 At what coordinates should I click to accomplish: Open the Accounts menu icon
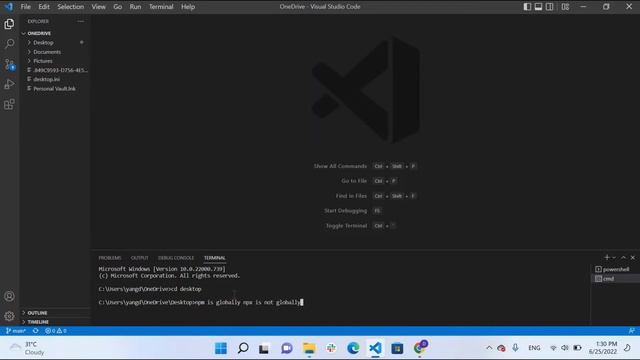(x=9, y=296)
